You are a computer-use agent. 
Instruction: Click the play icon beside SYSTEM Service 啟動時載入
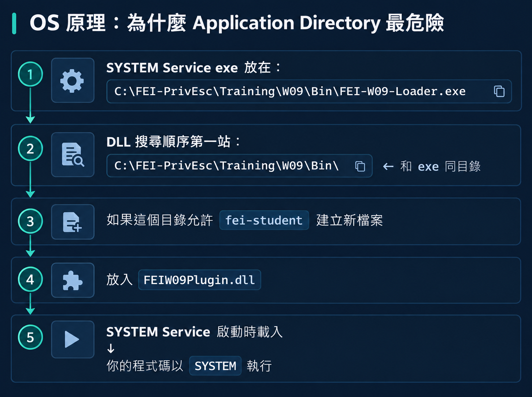[72, 339]
